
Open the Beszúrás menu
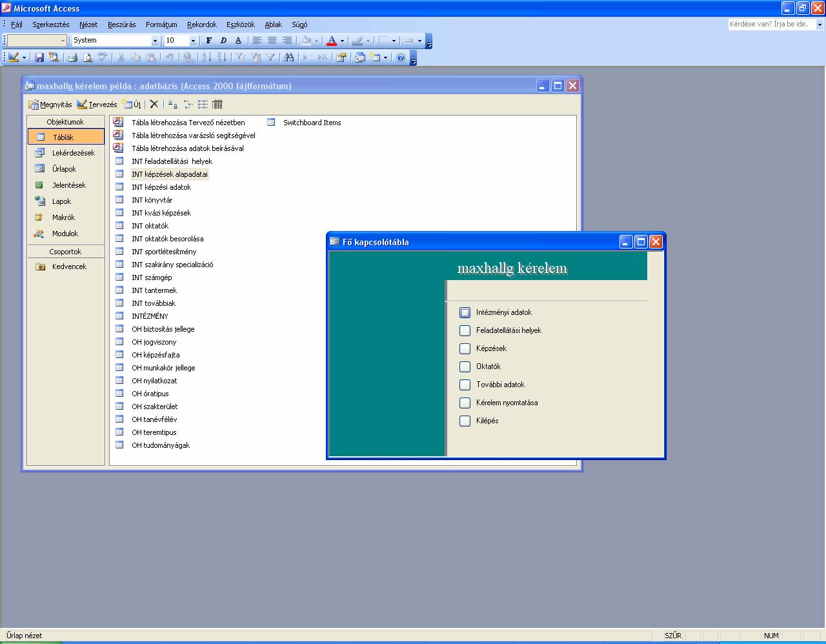122,25
